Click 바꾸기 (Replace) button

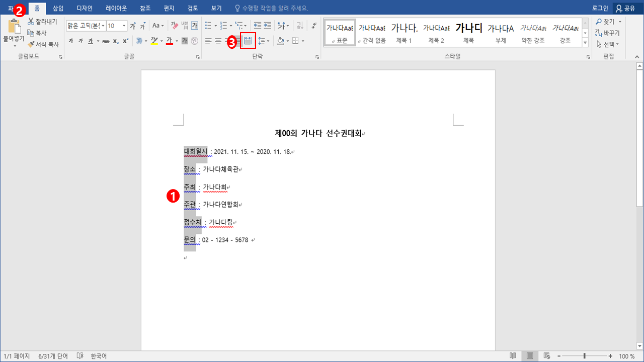coord(607,33)
